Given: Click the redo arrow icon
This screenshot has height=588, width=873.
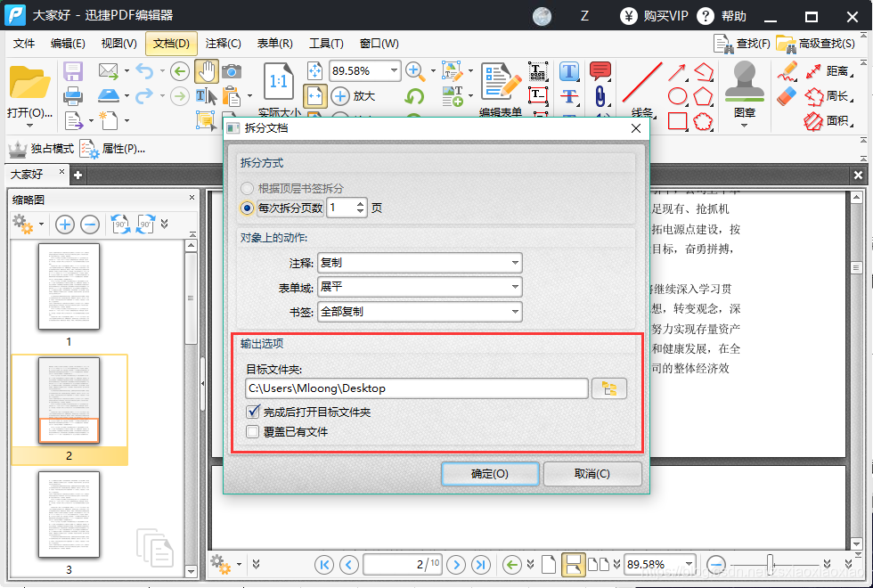Looking at the screenshot, I should 144,96.
